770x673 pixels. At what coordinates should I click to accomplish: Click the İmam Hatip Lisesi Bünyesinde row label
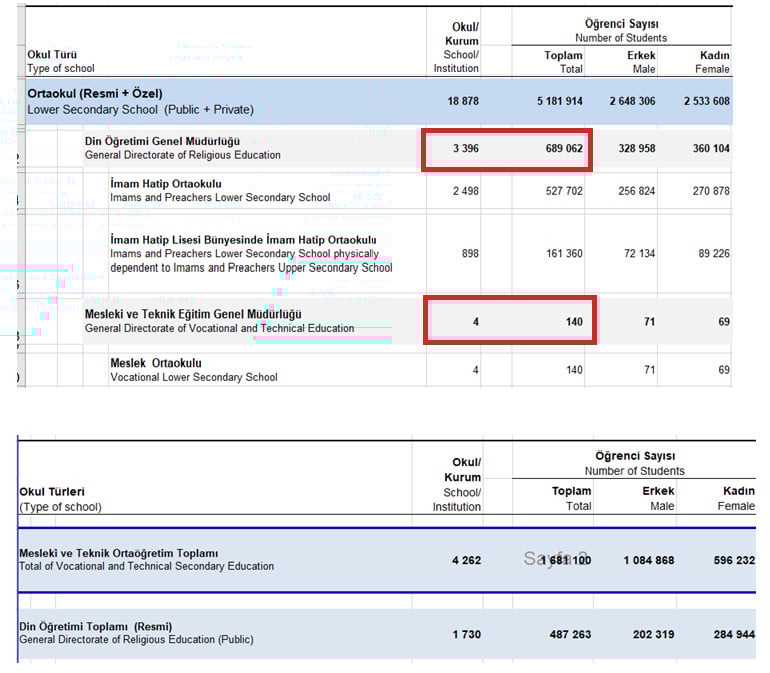tap(243, 240)
